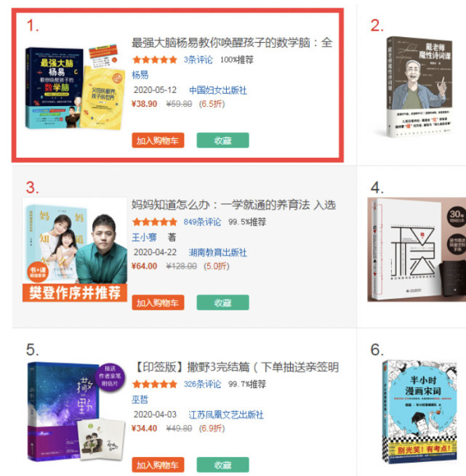The image size is (466, 476).
Task: Add the 杨易 math book to cart
Action: click(x=158, y=140)
